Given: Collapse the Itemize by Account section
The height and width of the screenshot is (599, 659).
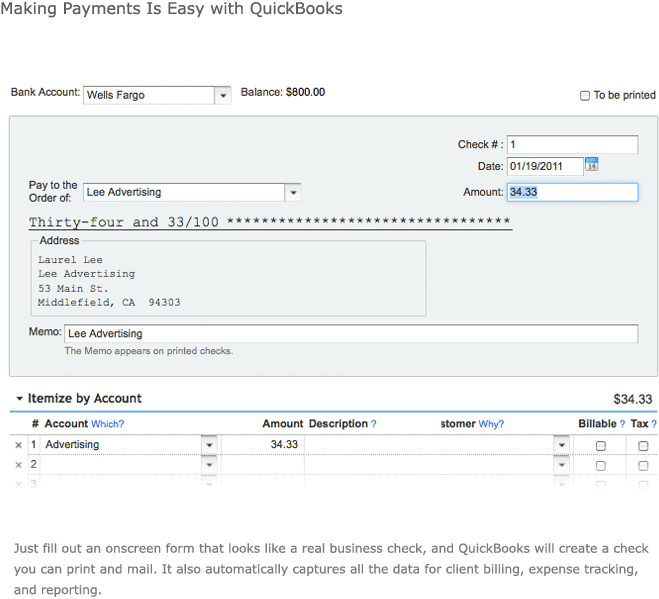Looking at the screenshot, I should [19, 398].
